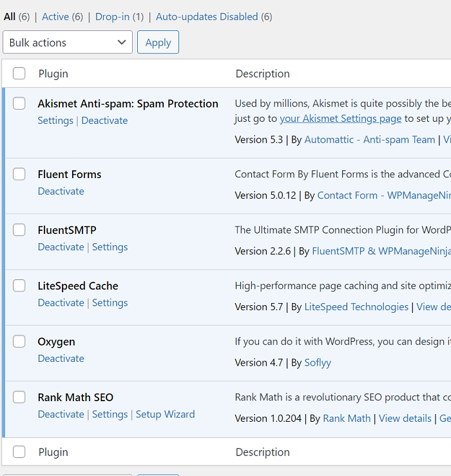
Task: Toggle select-all checkbox in table header
Action: click(x=19, y=74)
